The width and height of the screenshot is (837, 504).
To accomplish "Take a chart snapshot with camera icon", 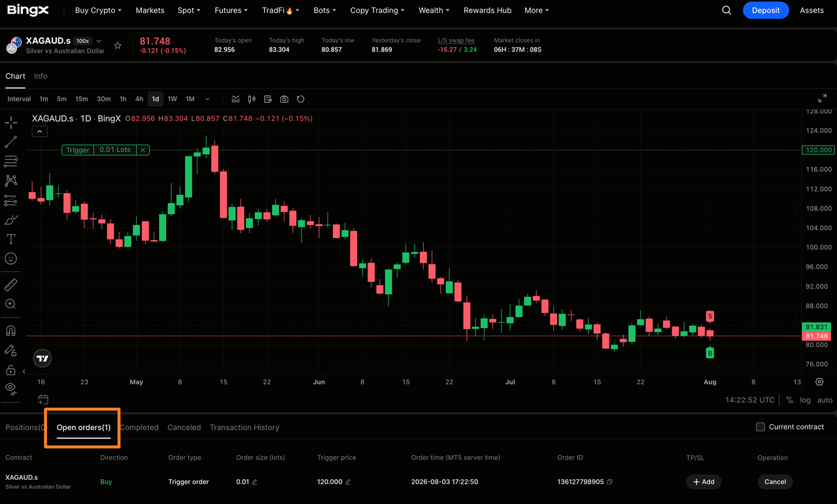I will point(284,99).
